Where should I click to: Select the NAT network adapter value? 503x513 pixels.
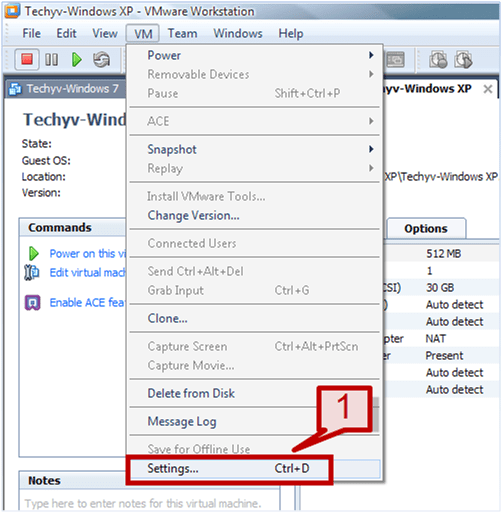[x=436, y=339]
